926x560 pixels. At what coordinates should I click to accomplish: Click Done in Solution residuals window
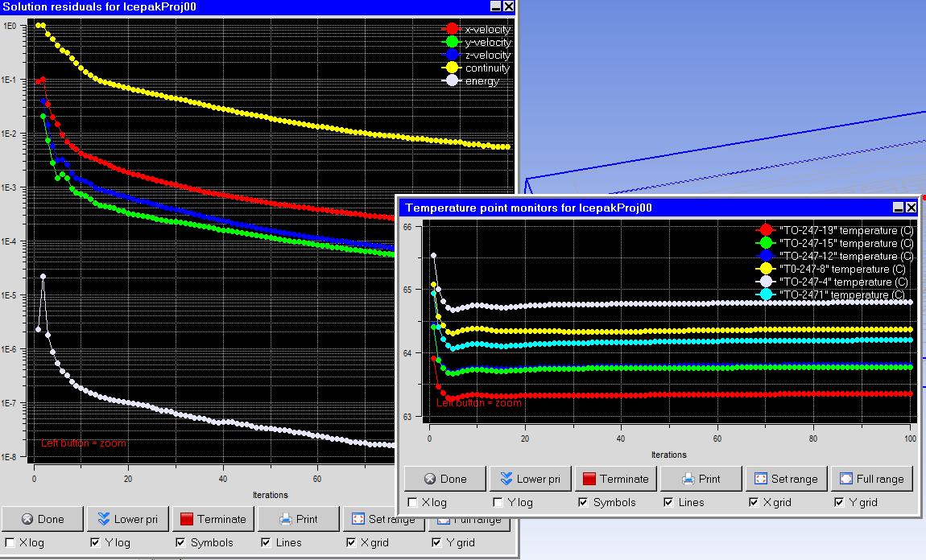(x=43, y=519)
